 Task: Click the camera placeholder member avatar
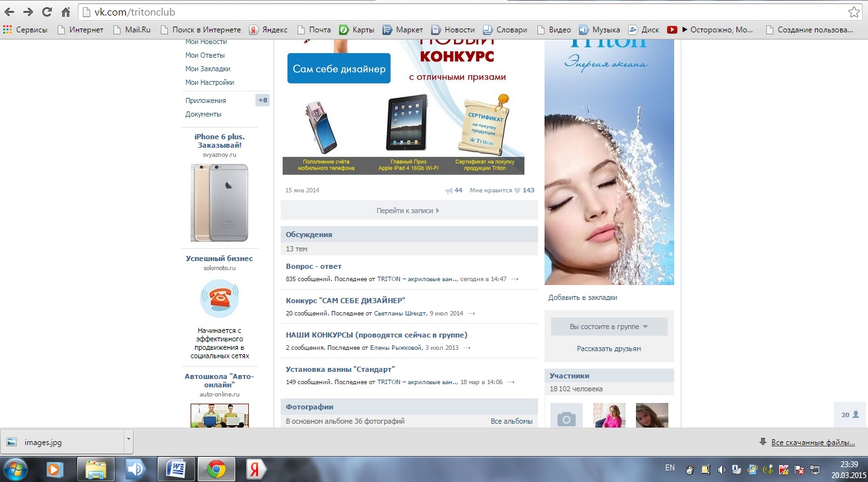[x=567, y=415]
